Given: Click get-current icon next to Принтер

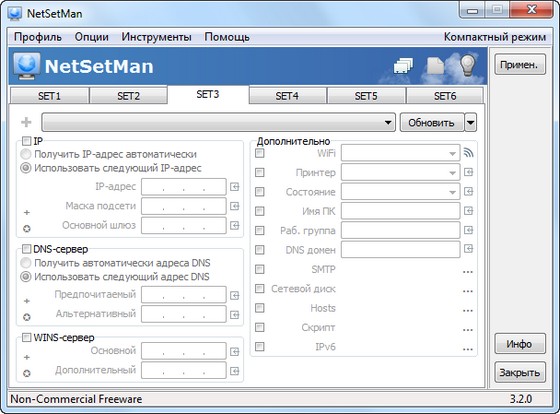Looking at the screenshot, I should (x=468, y=173).
